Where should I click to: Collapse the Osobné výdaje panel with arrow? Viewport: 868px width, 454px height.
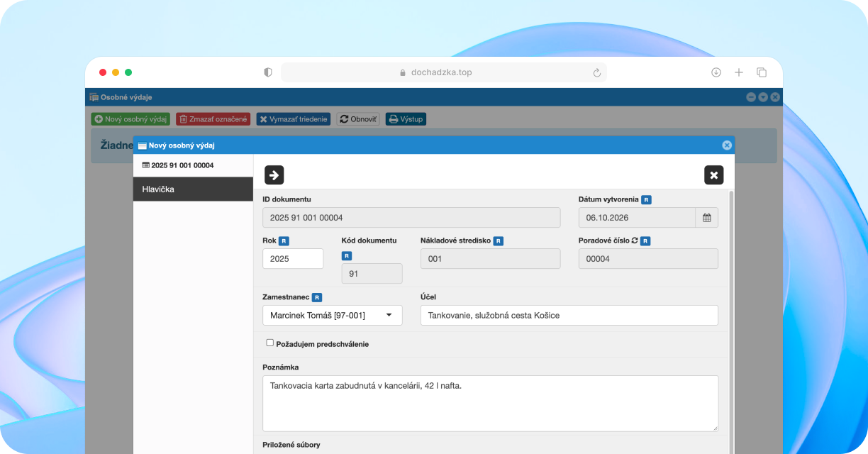(x=763, y=97)
